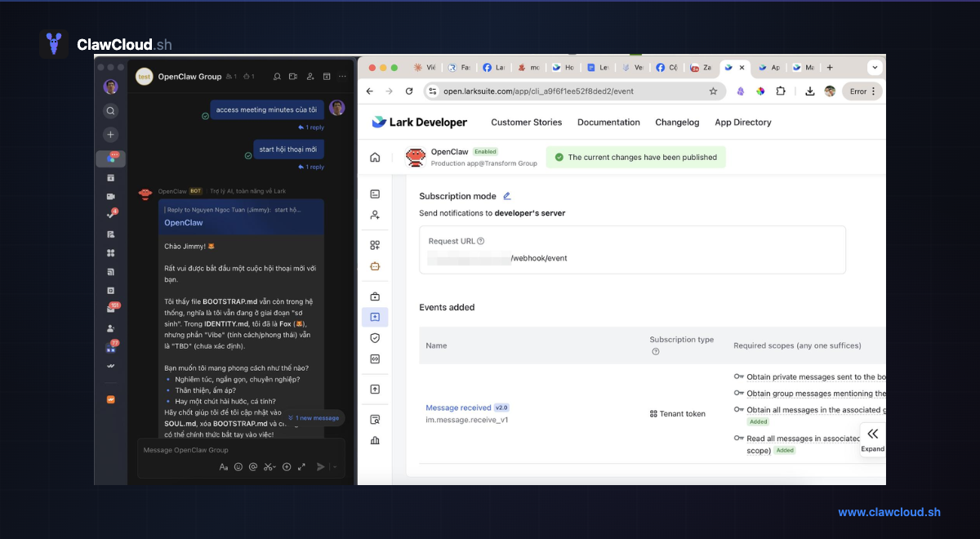980x539 pixels.
Task: Open the emoji picker in message toolbar
Action: (238, 466)
